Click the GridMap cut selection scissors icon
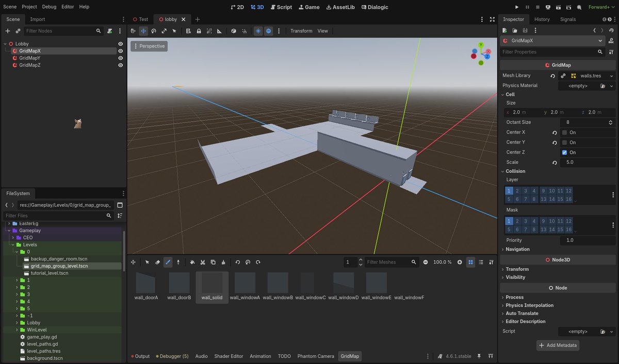This screenshot has width=619, height=364. (203, 262)
